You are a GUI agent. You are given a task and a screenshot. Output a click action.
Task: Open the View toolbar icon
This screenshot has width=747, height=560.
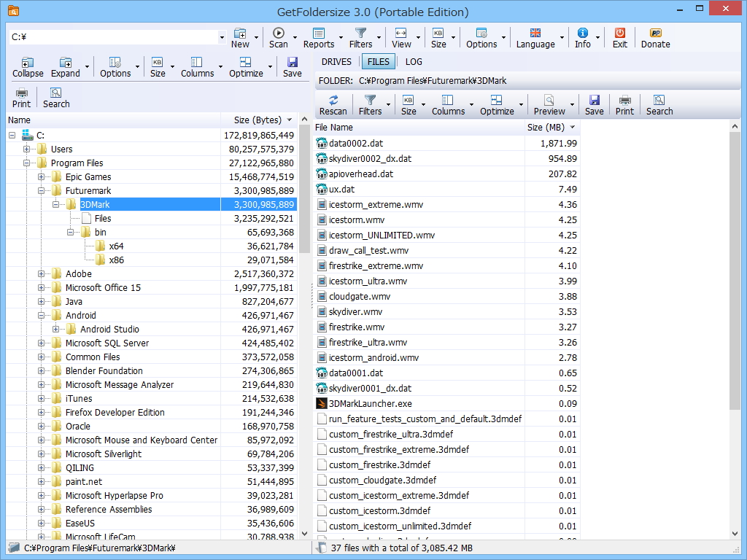click(401, 38)
